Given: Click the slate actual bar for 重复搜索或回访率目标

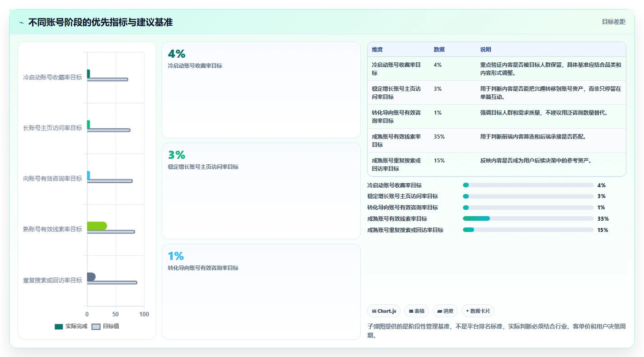Looking at the screenshot, I should point(91,277).
